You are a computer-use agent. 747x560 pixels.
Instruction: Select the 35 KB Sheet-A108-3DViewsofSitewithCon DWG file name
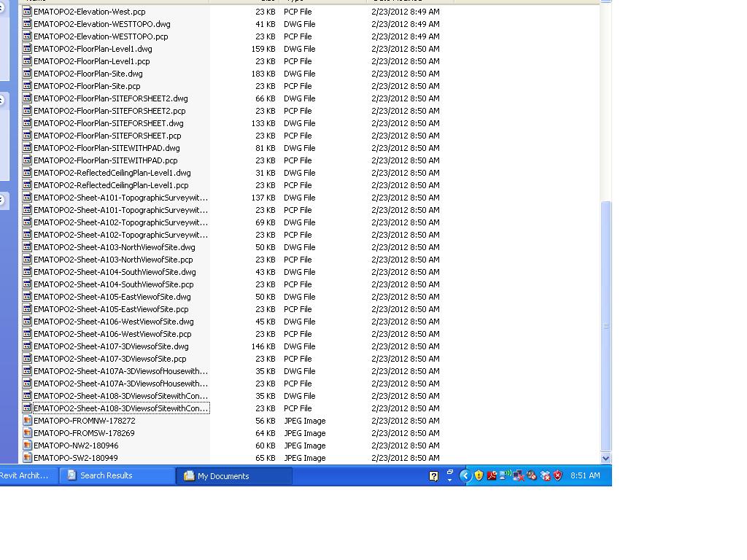click(120, 395)
